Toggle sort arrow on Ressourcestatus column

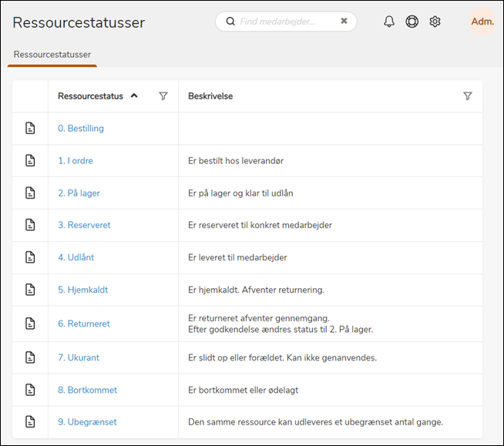[134, 96]
